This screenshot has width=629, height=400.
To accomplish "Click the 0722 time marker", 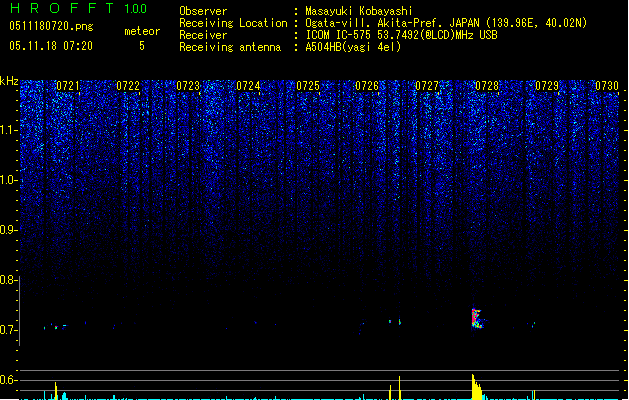I will (128, 86).
